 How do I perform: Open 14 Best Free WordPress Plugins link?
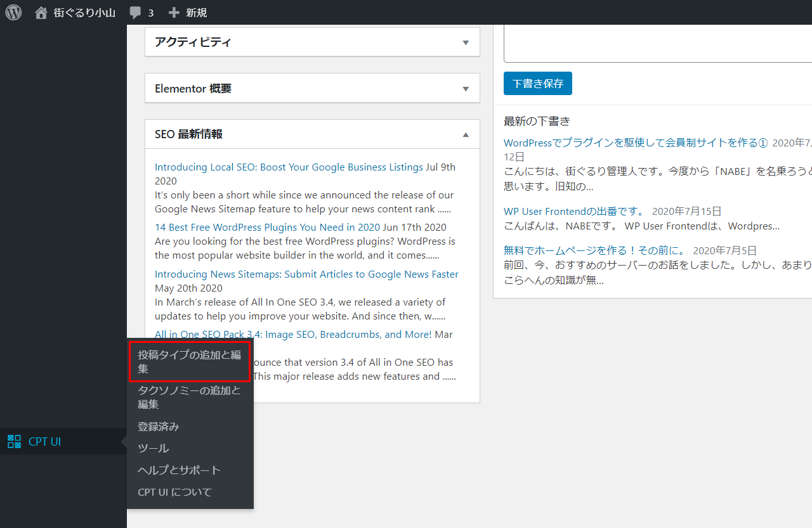click(267, 228)
